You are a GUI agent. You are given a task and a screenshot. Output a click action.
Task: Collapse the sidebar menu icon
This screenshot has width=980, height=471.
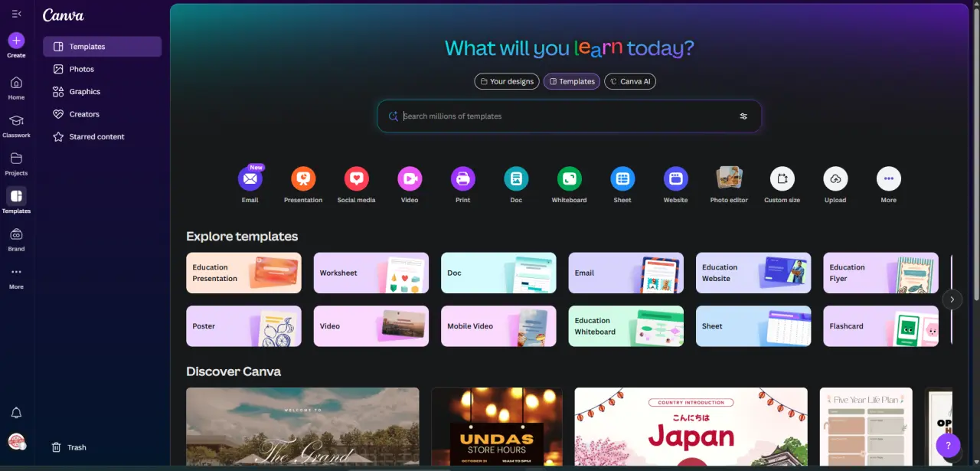pos(16,14)
